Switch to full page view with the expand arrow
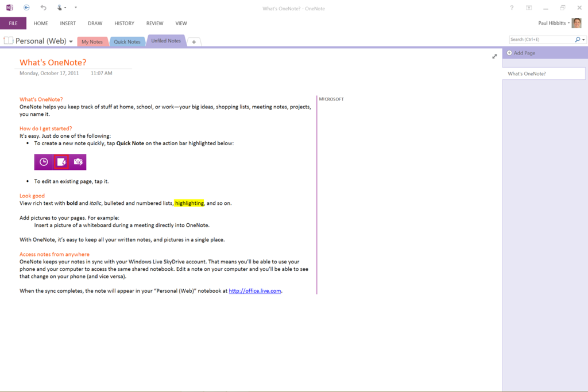The height and width of the screenshot is (392, 588). point(494,56)
